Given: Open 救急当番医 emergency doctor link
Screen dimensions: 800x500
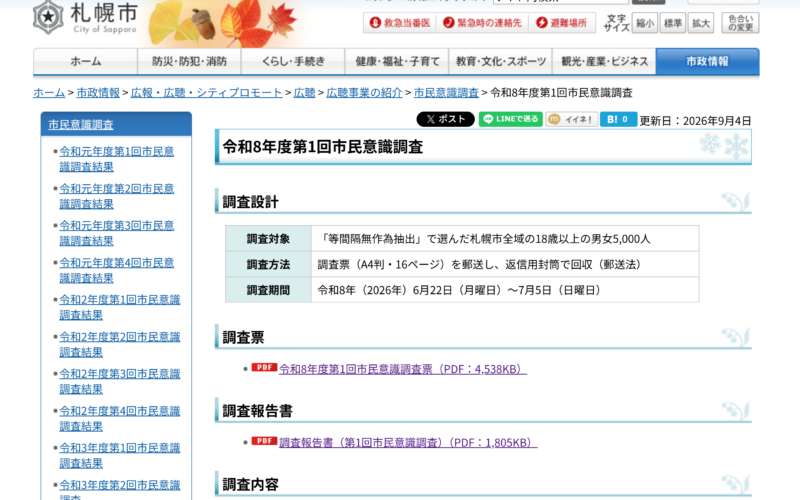Looking at the screenshot, I should 401,23.
